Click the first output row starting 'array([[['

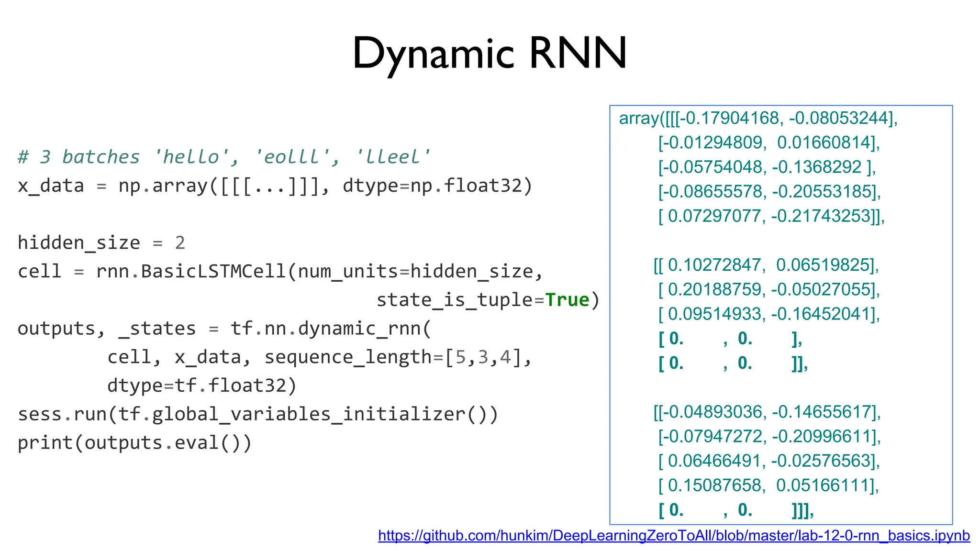[757, 118]
